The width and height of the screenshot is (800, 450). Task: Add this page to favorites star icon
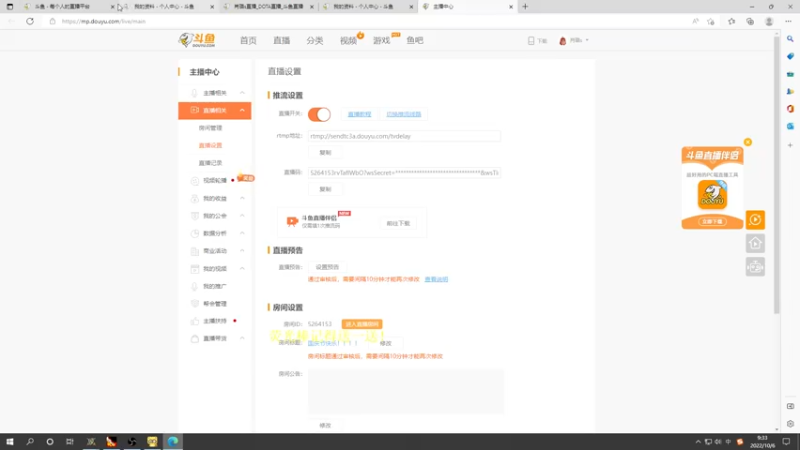click(711, 21)
